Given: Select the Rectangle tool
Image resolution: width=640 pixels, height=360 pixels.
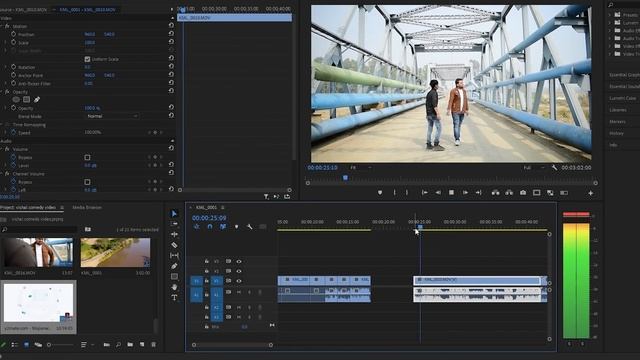Looking at the screenshot, I should 174,277.
